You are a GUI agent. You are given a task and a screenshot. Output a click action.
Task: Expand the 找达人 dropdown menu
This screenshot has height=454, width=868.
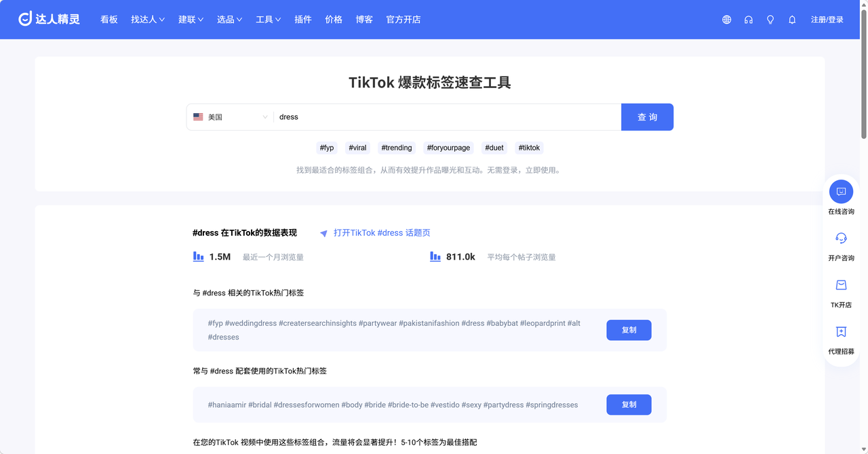pos(148,20)
